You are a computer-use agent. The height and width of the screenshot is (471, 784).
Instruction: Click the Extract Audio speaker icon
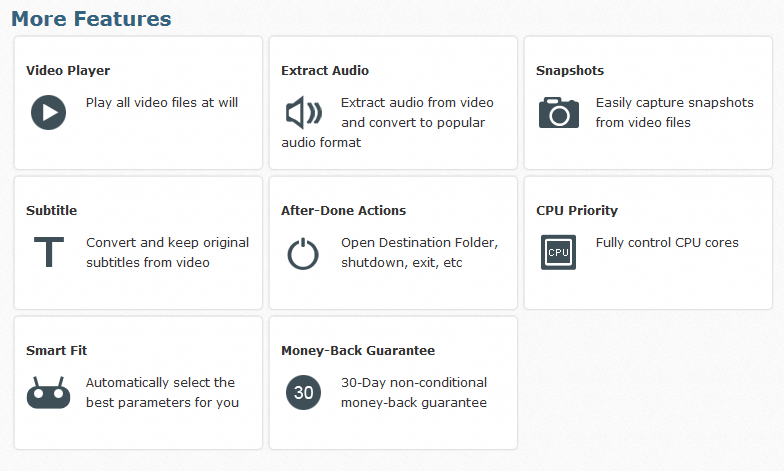[x=304, y=112]
